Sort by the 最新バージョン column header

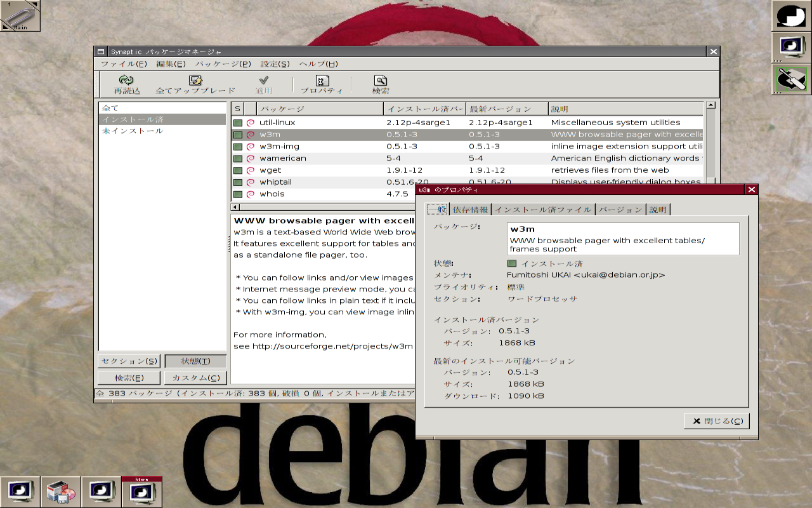click(507, 109)
